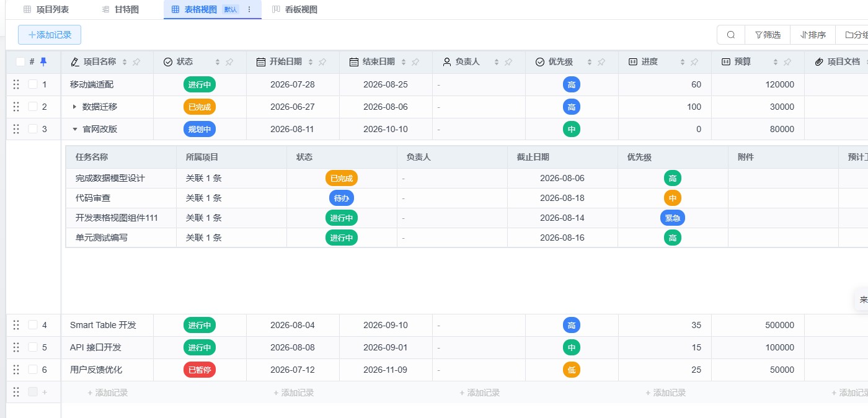Click sort arrows in 预算 header

click(776, 62)
